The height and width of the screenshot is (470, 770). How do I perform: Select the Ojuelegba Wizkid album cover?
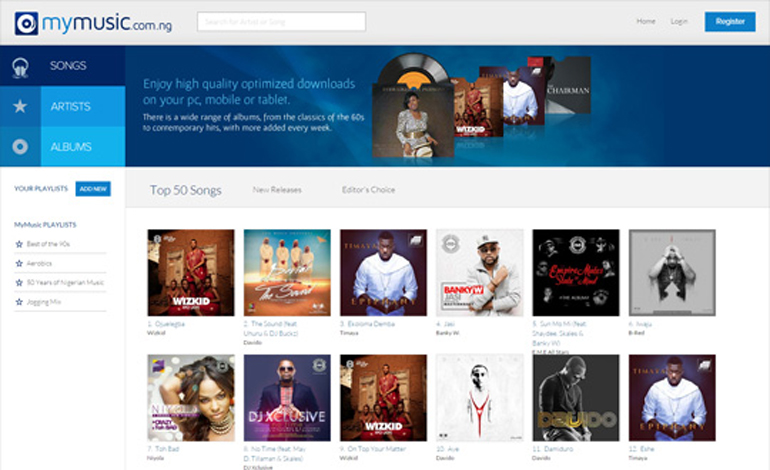(191, 273)
